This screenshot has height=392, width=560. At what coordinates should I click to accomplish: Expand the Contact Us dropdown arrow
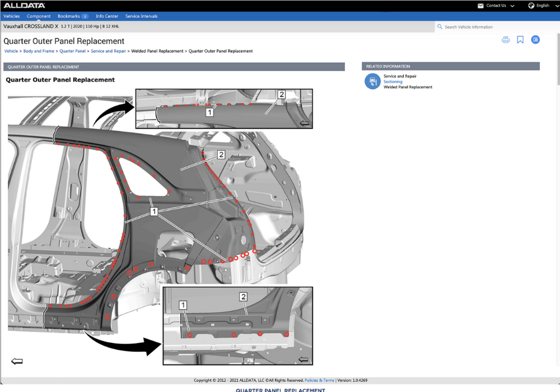(512, 6)
